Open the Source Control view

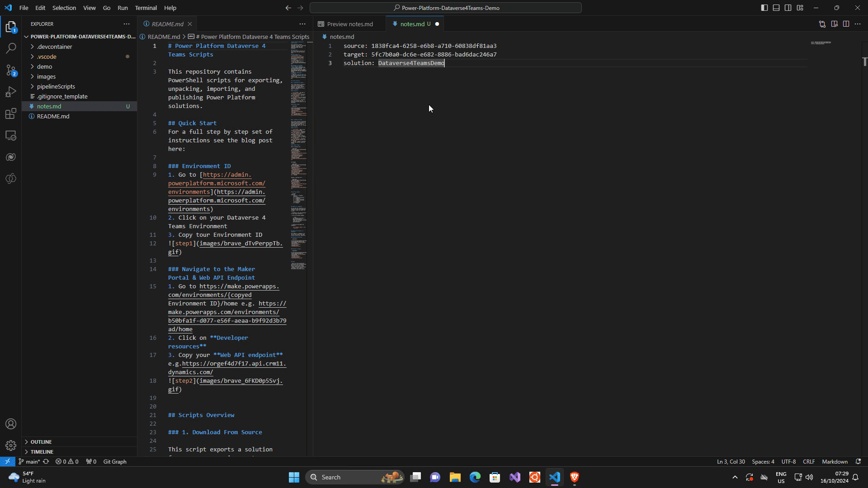11,70
